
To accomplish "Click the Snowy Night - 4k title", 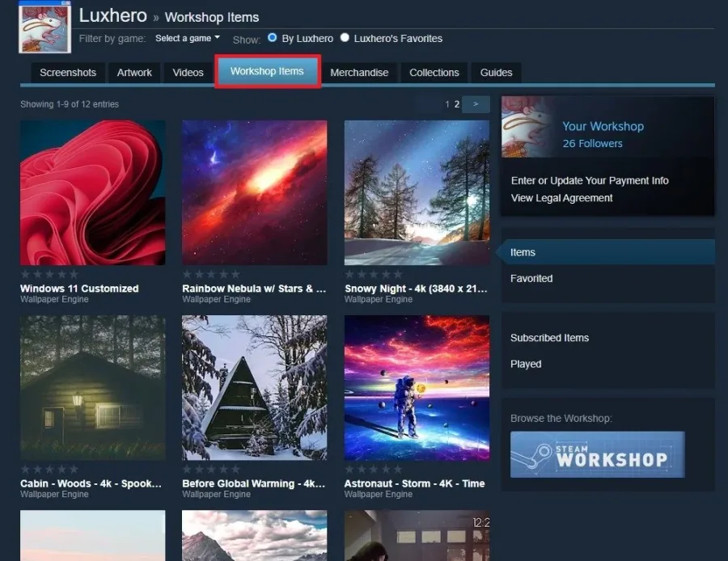I will point(416,289).
